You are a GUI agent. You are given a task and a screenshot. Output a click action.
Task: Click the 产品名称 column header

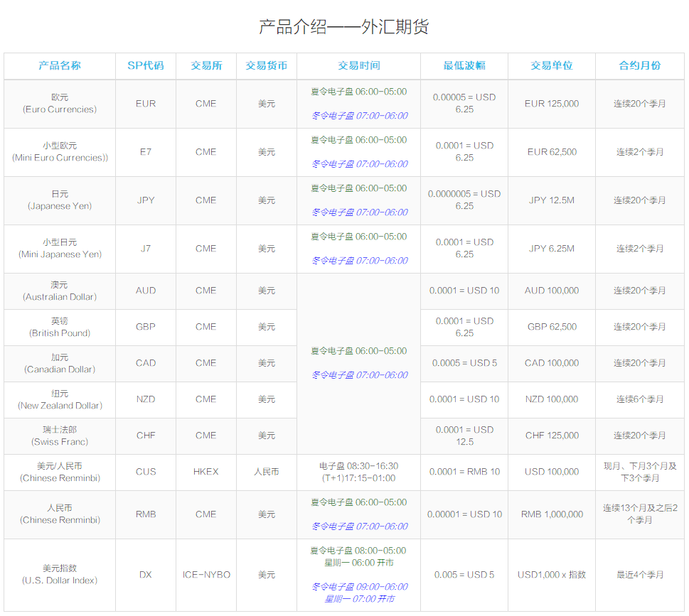[x=60, y=65]
